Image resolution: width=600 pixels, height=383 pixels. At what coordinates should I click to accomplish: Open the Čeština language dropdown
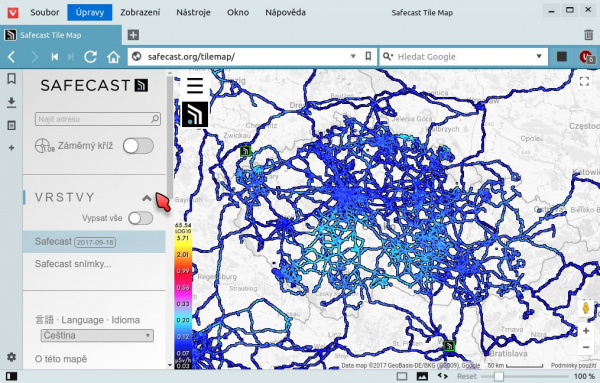97,336
